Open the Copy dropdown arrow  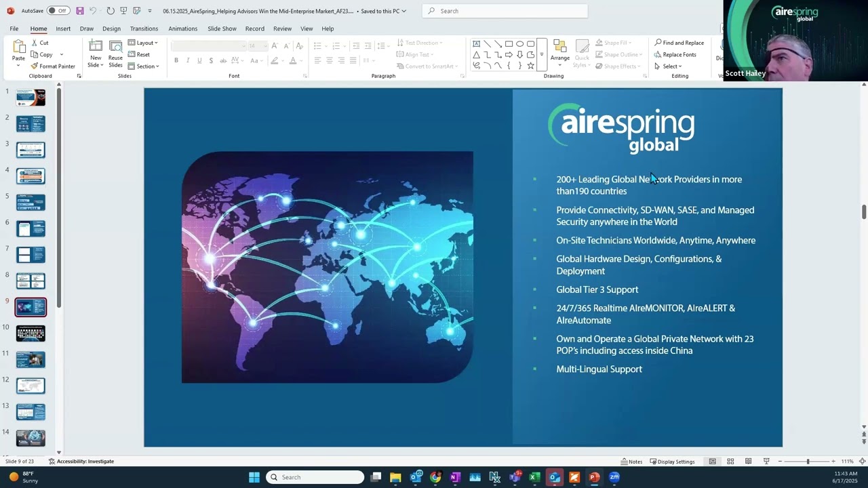[61, 54]
